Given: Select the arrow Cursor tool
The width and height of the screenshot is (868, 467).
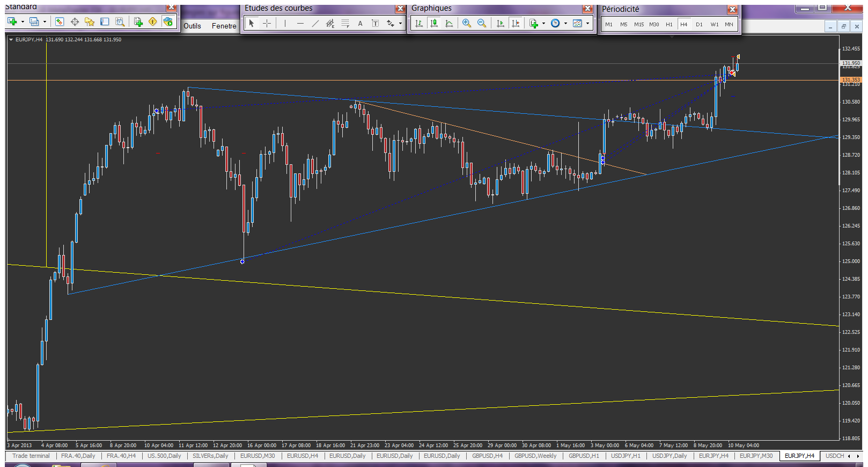Looking at the screenshot, I should (x=252, y=23).
